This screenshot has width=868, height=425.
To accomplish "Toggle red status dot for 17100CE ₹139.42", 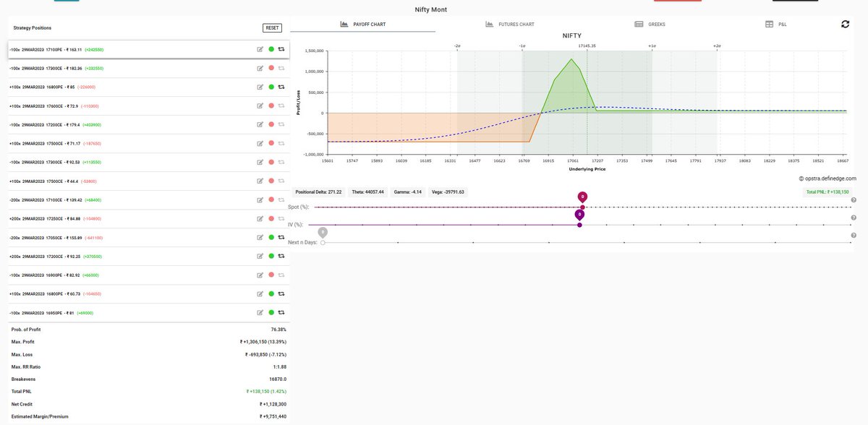I will [271, 199].
